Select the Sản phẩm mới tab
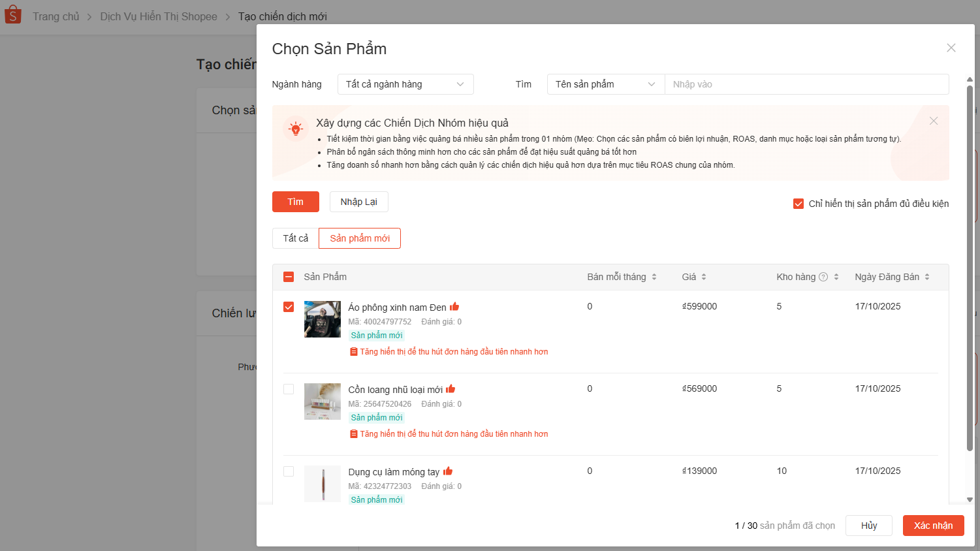Viewport: 980px width, 551px height. point(360,238)
